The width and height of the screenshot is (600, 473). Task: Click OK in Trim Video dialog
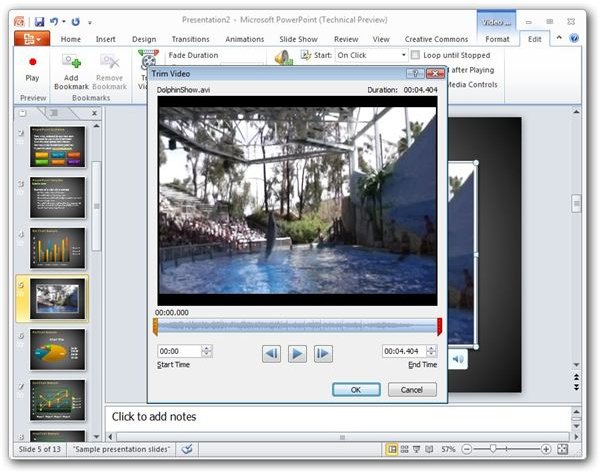point(356,390)
